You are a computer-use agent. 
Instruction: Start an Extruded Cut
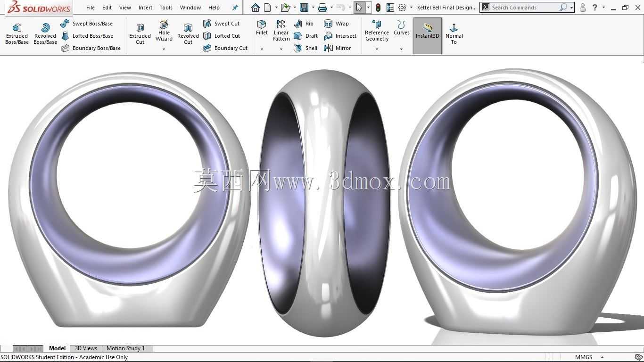[140, 34]
